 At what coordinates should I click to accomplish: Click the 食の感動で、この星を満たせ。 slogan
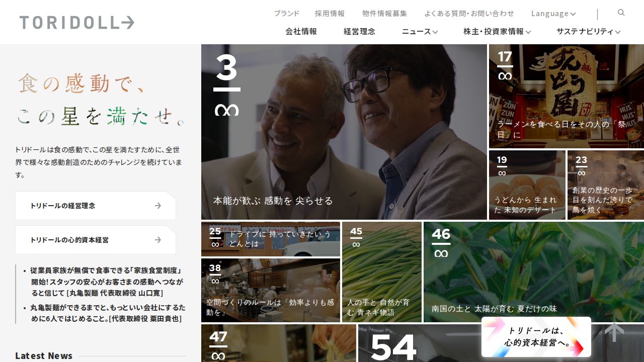pos(101,100)
